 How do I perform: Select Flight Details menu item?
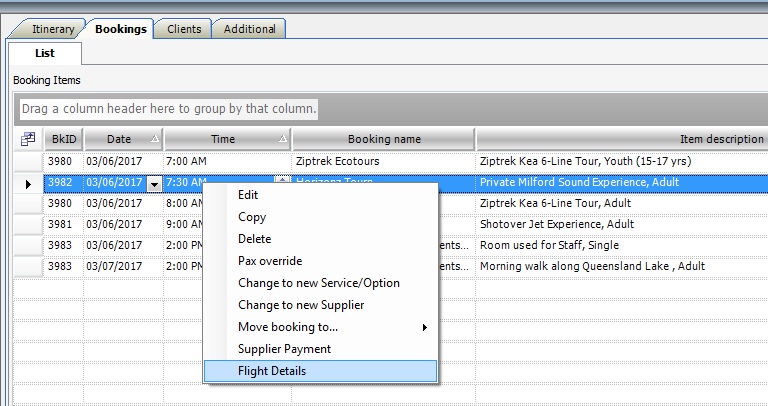[x=272, y=371]
